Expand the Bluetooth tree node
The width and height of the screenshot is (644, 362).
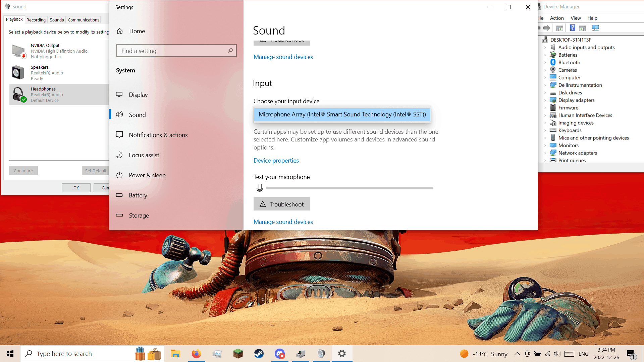[x=545, y=63]
